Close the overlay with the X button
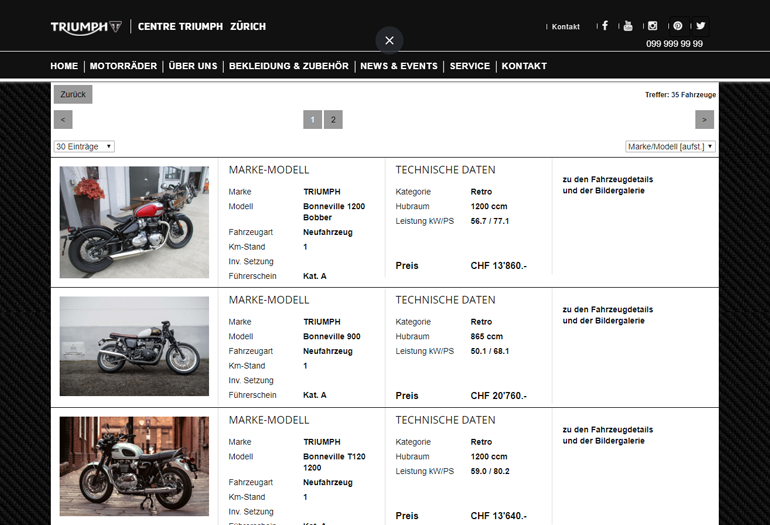The height and width of the screenshot is (525, 770). point(389,40)
